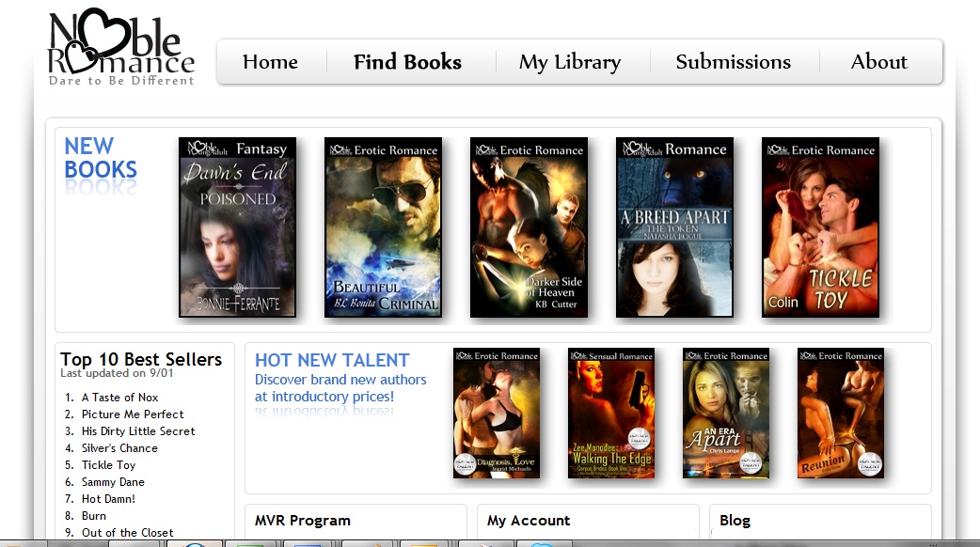Open best seller Out of the Closet
The width and height of the screenshot is (980, 547).
coord(128,533)
